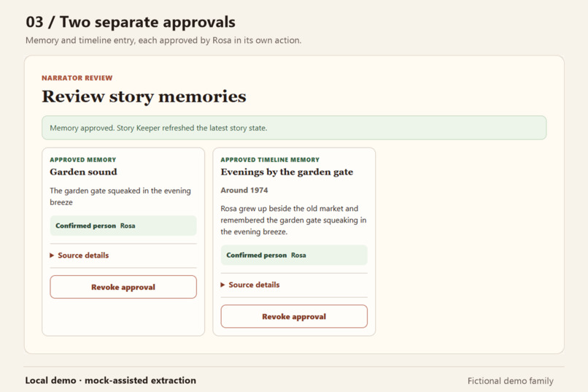Click the 'Garden sound' card title
The width and height of the screenshot is (588, 392).
pyautogui.click(x=84, y=172)
